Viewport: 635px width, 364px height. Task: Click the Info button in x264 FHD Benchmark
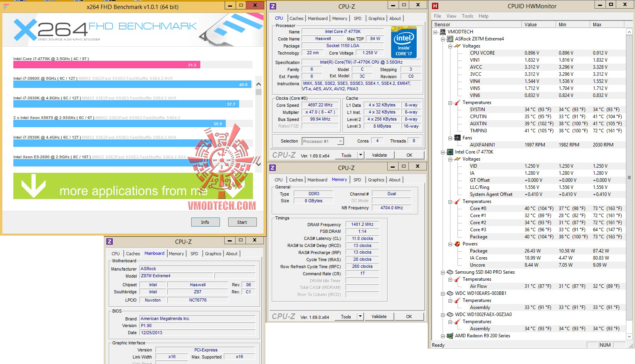coord(205,222)
